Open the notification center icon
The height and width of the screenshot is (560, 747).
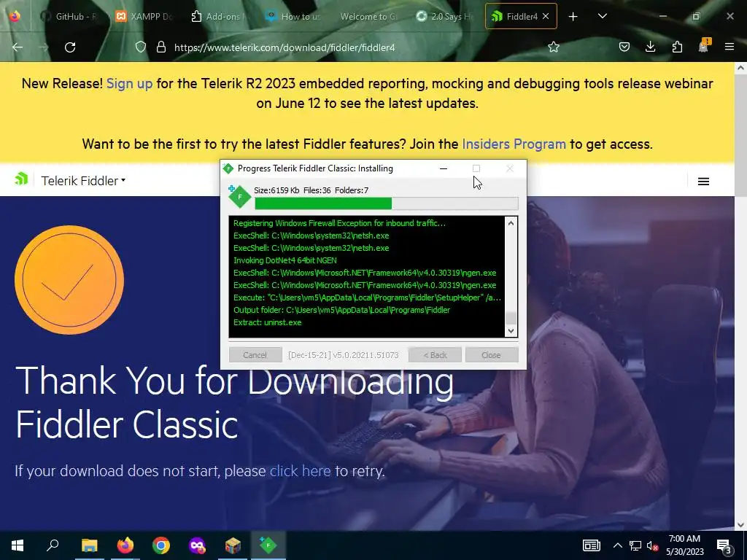(x=724, y=545)
